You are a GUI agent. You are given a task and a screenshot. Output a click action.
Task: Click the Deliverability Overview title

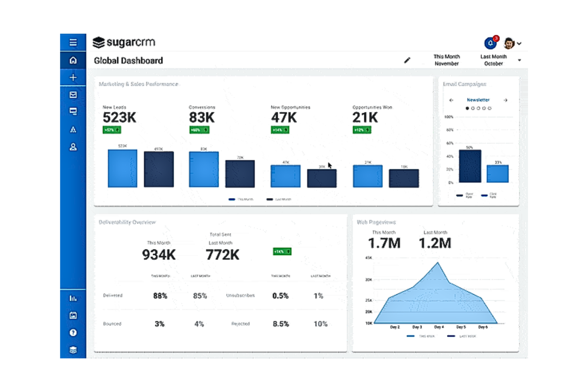click(x=127, y=222)
